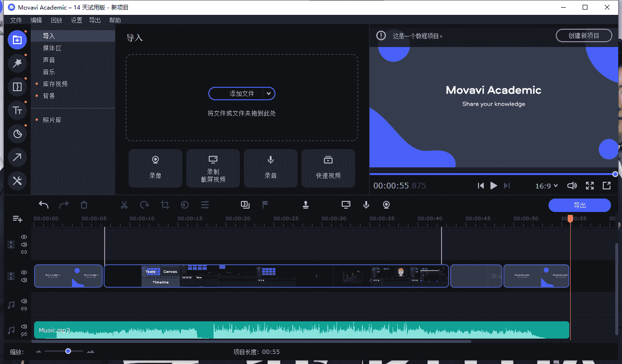622x364 pixels.
Task: Rotate the selected clip
Action: (144, 205)
